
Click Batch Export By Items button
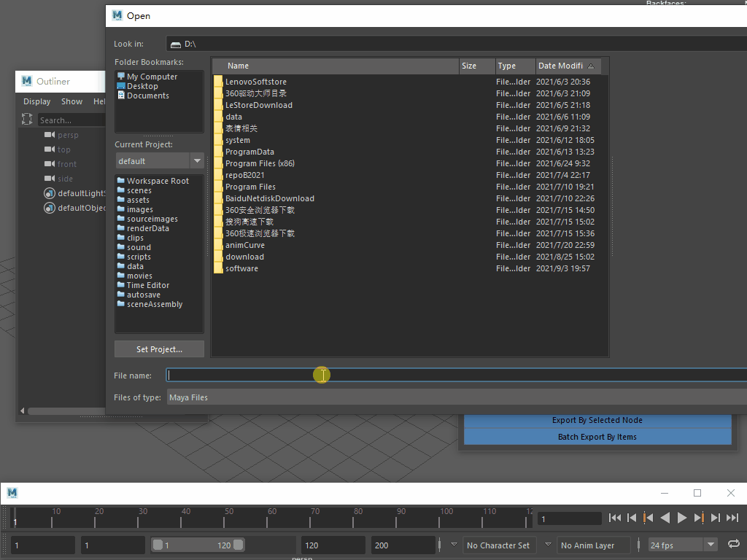(x=597, y=437)
